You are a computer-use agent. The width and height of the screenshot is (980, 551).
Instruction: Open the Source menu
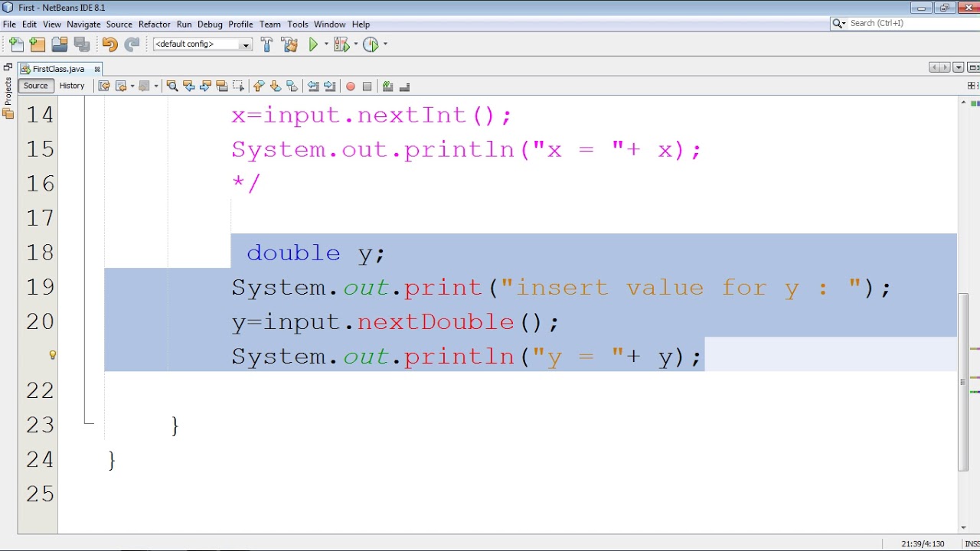coord(119,24)
